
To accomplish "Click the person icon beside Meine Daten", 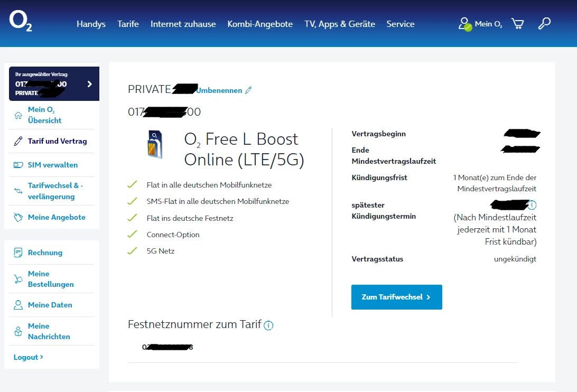I will [18, 305].
